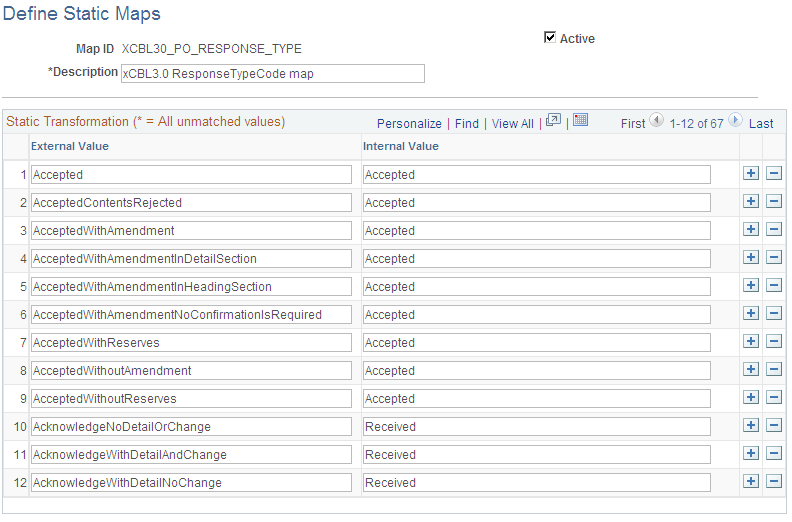
Task: Go to First page link
Action: (x=633, y=124)
